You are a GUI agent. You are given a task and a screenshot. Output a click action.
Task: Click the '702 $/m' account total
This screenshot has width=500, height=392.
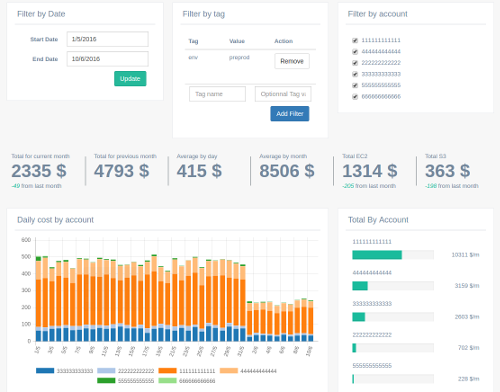point(468,348)
